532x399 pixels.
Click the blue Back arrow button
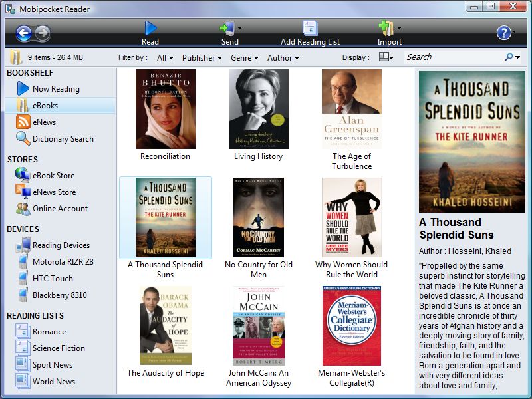point(24,33)
